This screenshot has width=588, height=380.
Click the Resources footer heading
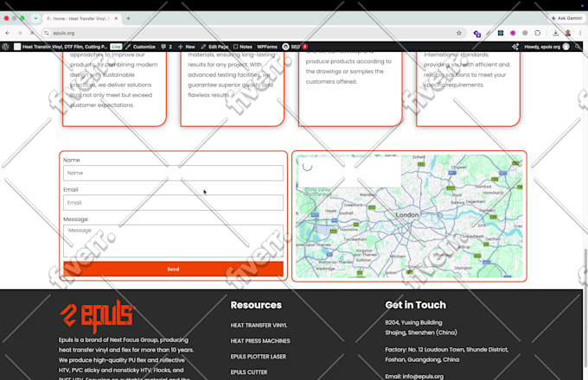point(256,305)
